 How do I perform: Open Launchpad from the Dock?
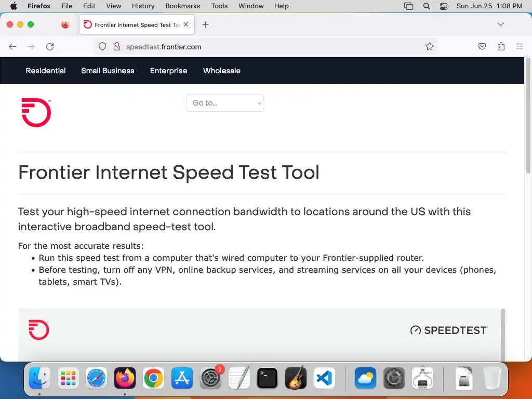[x=68, y=378]
